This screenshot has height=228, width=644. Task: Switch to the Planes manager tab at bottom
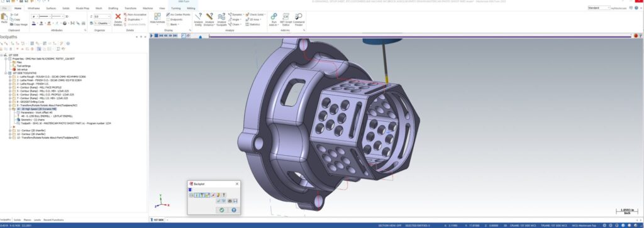pos(27,220)
